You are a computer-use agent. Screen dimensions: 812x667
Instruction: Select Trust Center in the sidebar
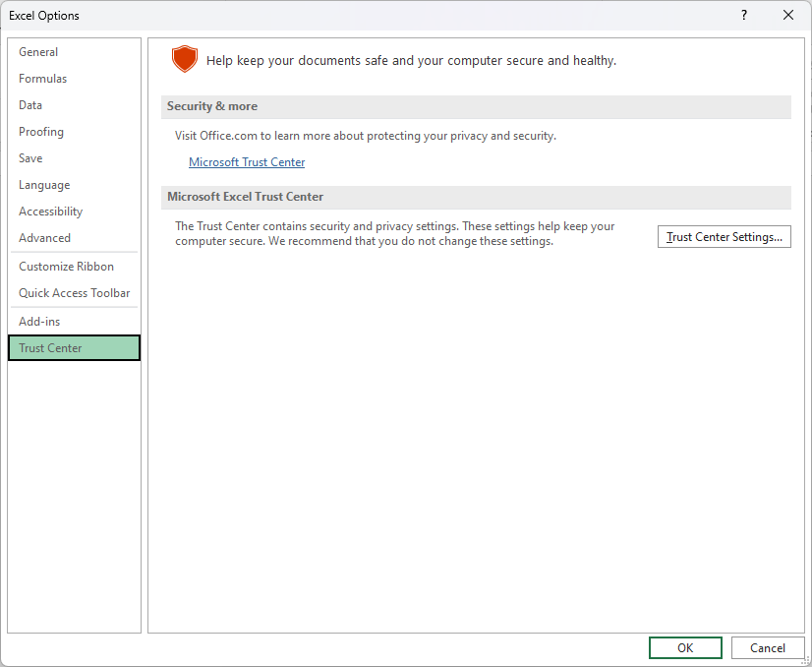74,347
